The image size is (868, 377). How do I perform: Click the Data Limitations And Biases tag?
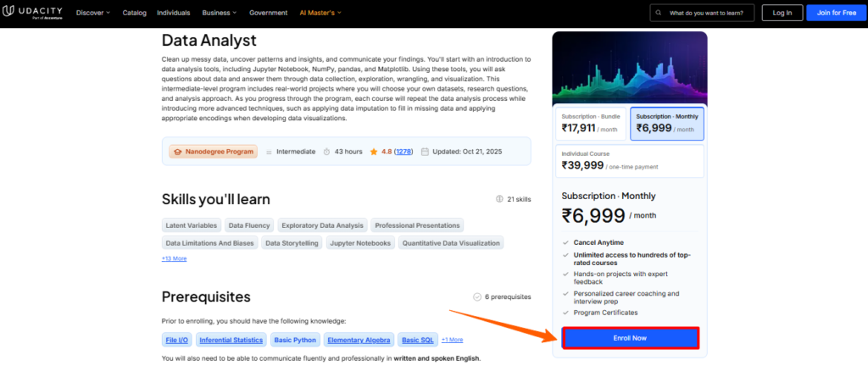[x=210, y=243]
